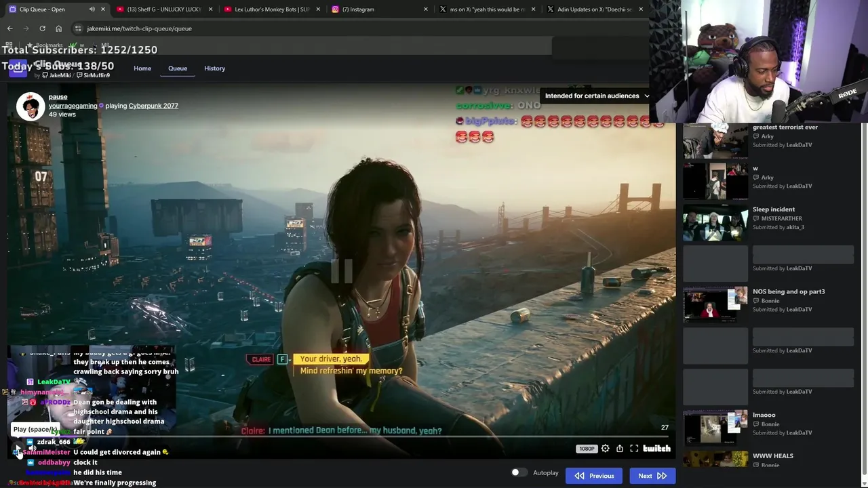Click 'Sleep incident' clip title
868x488 pixels.
(x=774, y=209)
